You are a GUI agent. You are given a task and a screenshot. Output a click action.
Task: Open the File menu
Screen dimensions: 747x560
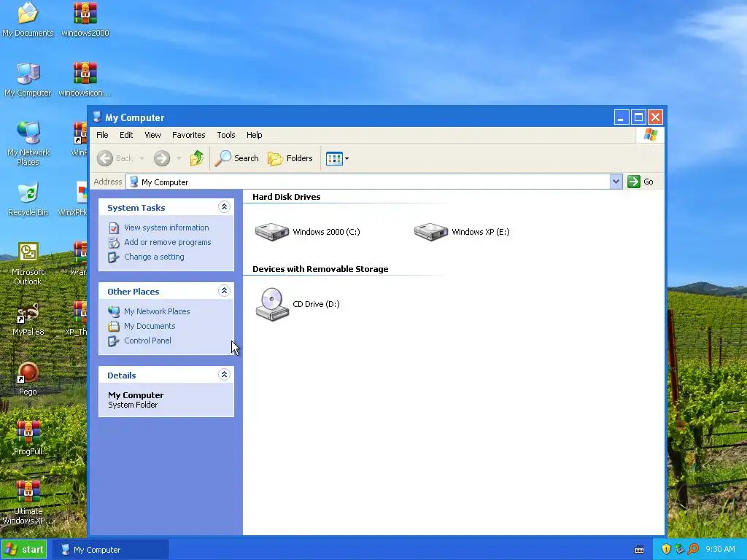point(102,135)
